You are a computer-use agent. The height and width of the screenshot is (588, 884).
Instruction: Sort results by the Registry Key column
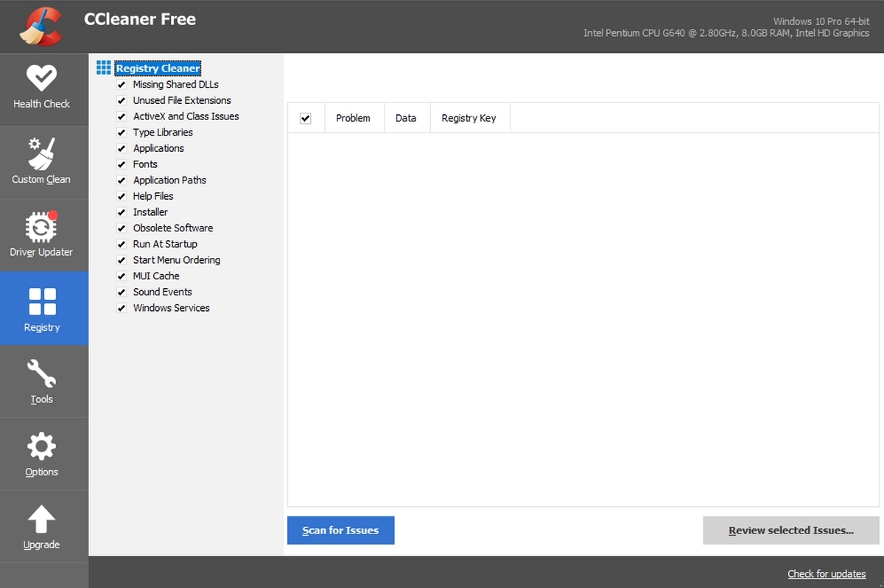[469, 117]
